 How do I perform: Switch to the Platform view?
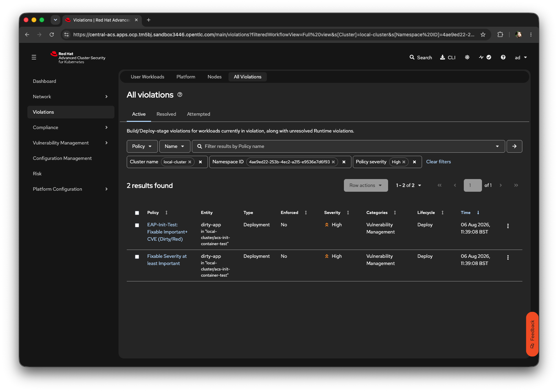click(x=186, y=77)
